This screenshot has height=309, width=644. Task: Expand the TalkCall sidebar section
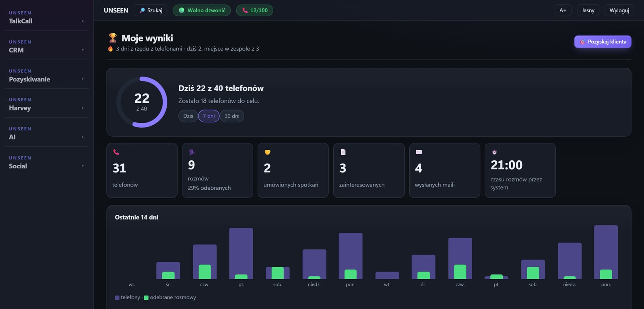(x=47, y=17)
